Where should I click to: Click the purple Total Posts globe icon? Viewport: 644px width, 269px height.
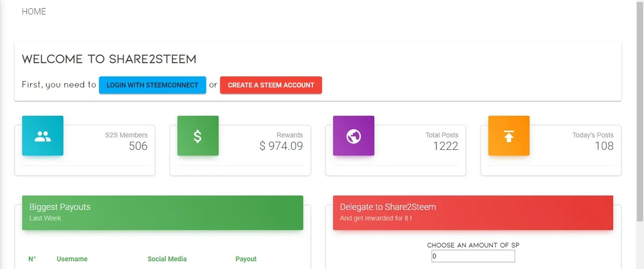click(x=354, y=136)
